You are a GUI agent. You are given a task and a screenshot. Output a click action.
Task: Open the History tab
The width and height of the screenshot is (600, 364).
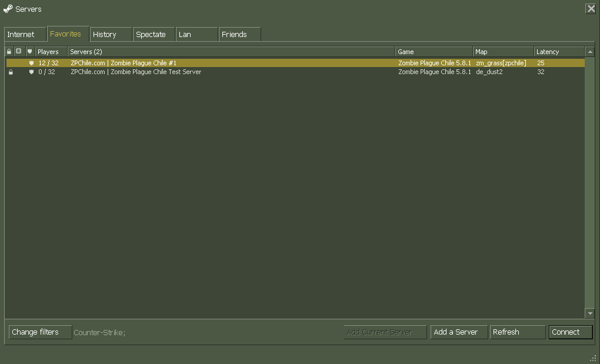coord(111,35)
